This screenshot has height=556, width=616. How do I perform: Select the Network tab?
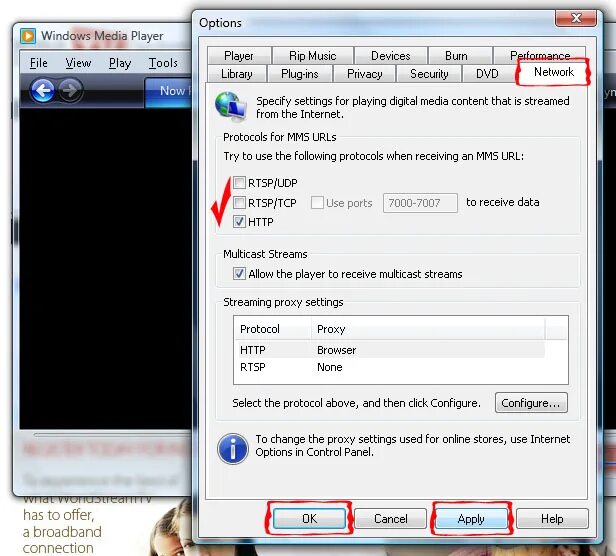tap(554, 72)
